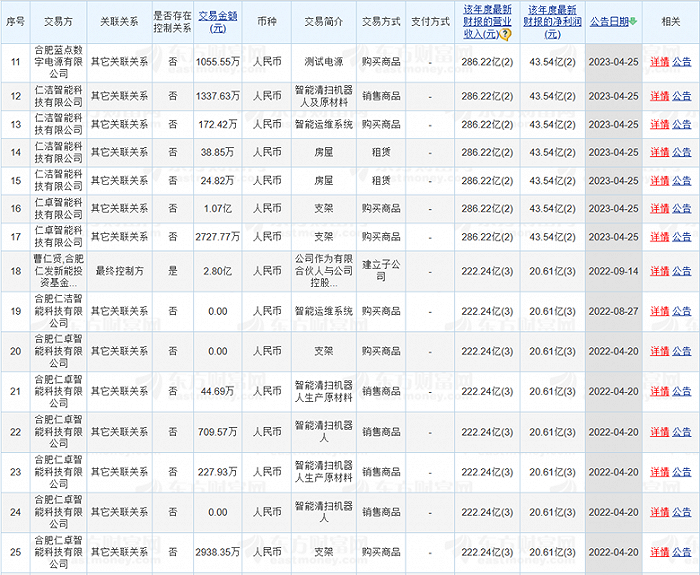Image resolution: width=700 pixels, height=575 pixels.
Task: Open 详情 for row 11 合肥蓝点数字电源
Action: tap(659, 62)
